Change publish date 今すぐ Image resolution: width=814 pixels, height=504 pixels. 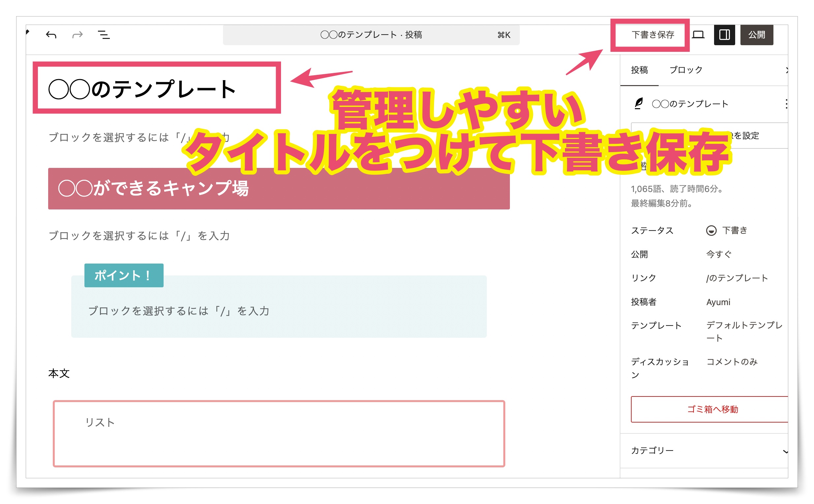(x=718, y=254)
